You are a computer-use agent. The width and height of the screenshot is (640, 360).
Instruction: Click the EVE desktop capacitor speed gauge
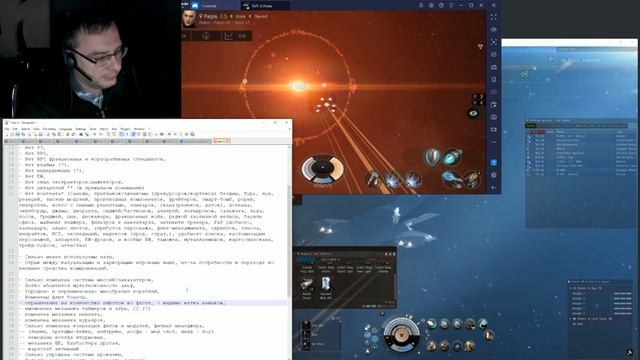point(402,335)
